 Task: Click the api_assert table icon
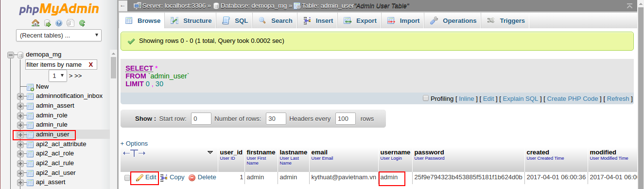pos(30,182)
